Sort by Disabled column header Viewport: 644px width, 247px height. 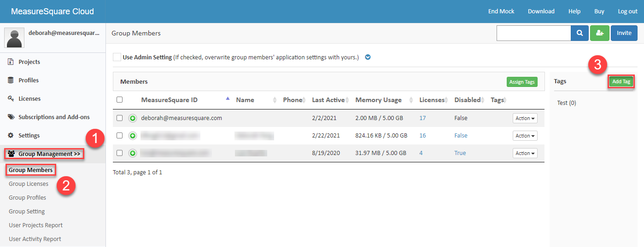point(467,100)
